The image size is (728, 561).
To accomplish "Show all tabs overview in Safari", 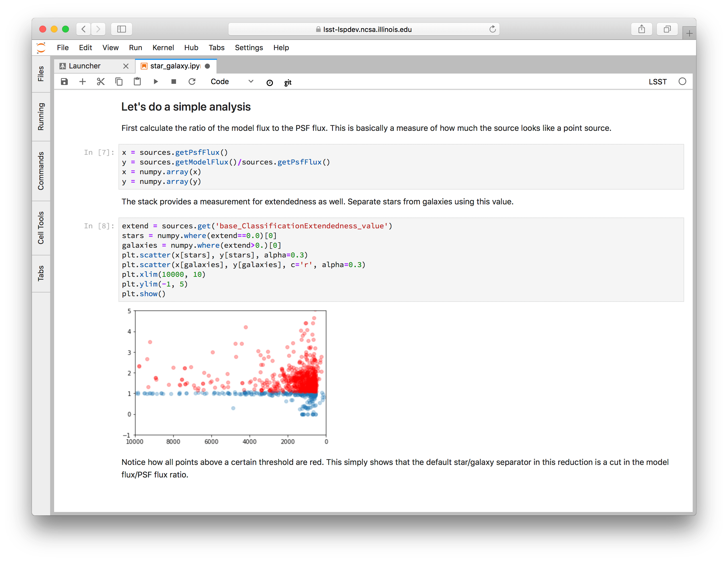I will point(667,29).
